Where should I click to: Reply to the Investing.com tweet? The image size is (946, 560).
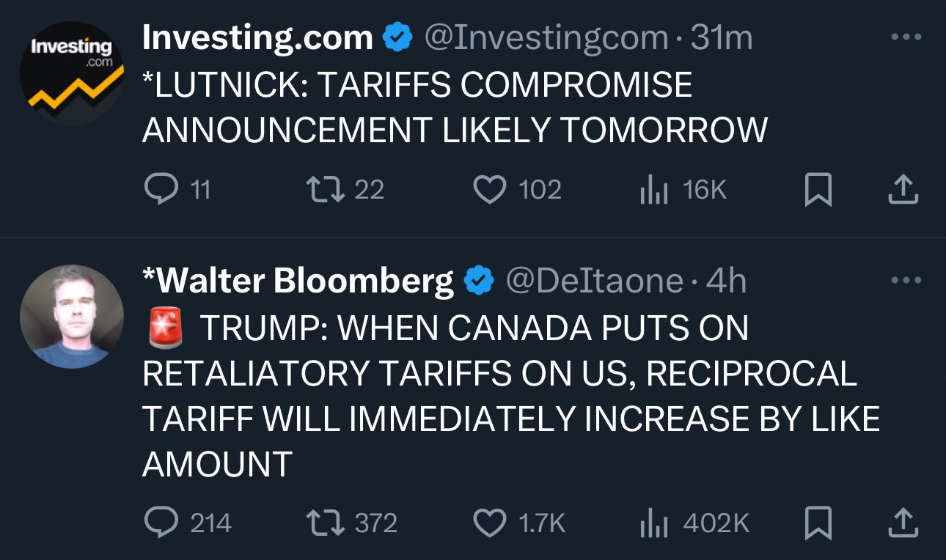click(177, 190)
